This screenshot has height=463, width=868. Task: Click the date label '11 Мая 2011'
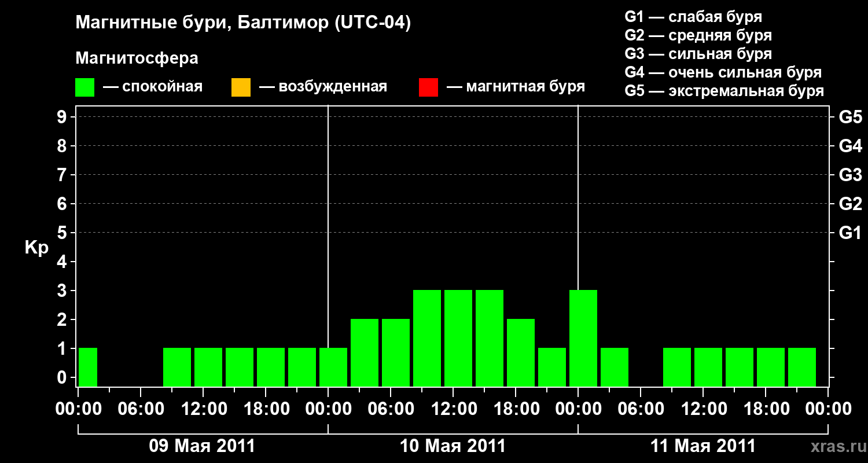[x=703, y=446]
